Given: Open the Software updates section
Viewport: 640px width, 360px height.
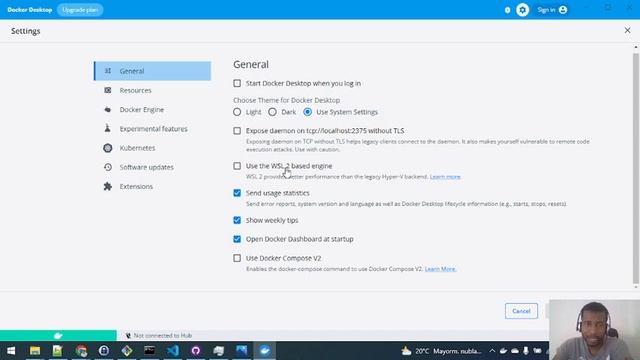Looking at the screenshot, I should [152, 167].
